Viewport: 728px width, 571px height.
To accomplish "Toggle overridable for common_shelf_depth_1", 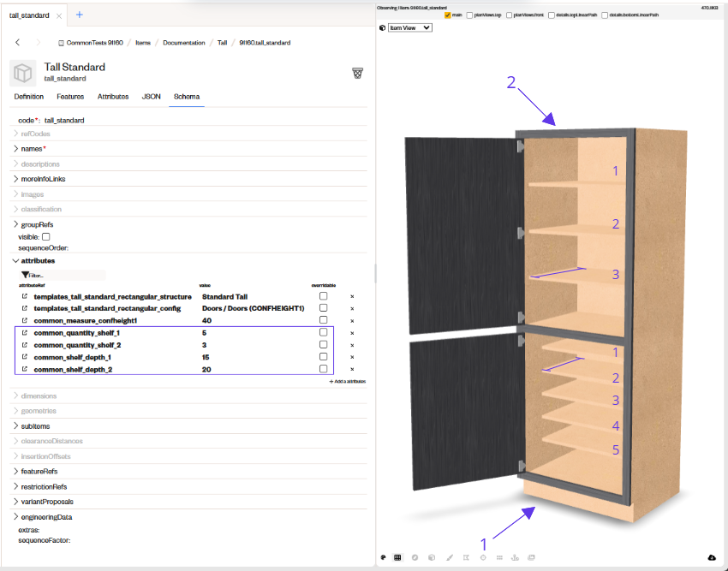I will point(323,356).
